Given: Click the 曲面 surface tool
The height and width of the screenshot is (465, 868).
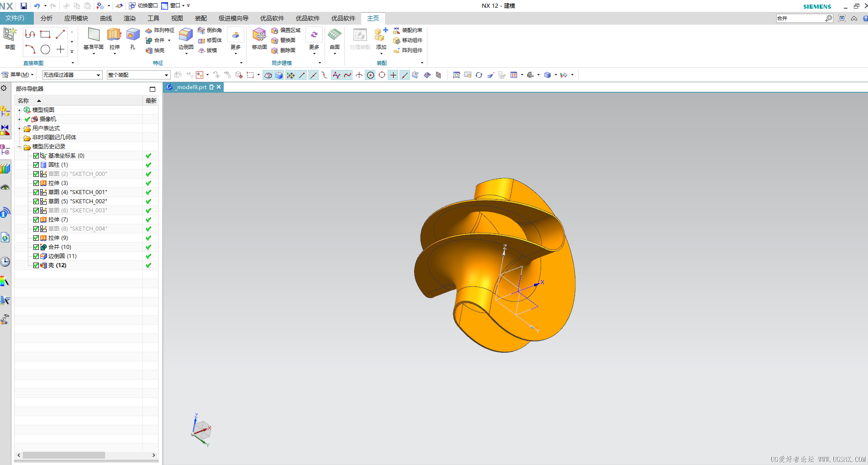Looking at the screenshot, I should pos(335,39).
